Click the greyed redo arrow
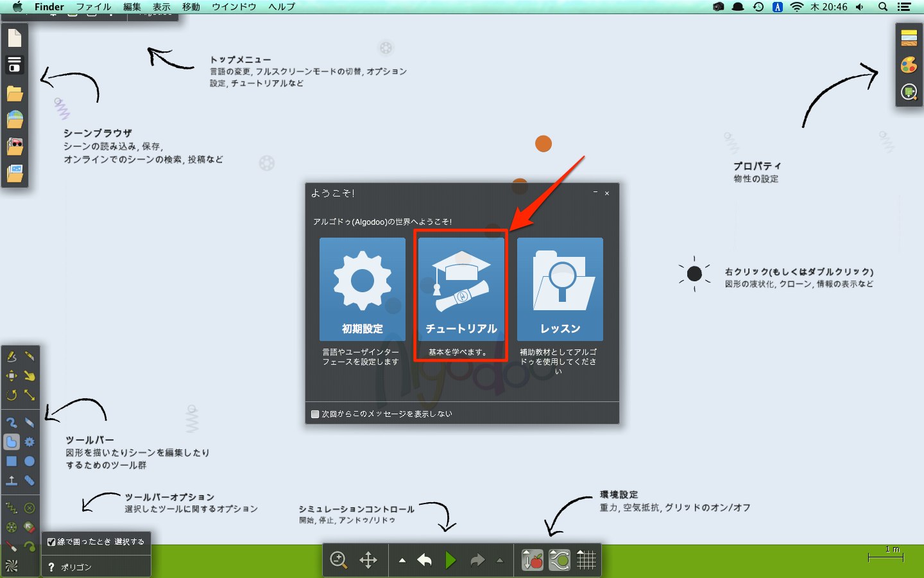This screenshot has height=578, width=924. coord(477,560)
